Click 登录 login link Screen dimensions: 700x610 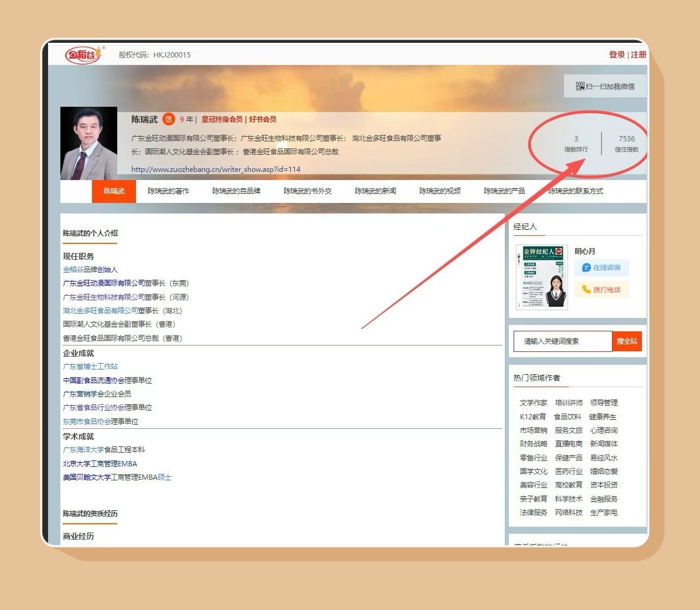tap(617, 55)
